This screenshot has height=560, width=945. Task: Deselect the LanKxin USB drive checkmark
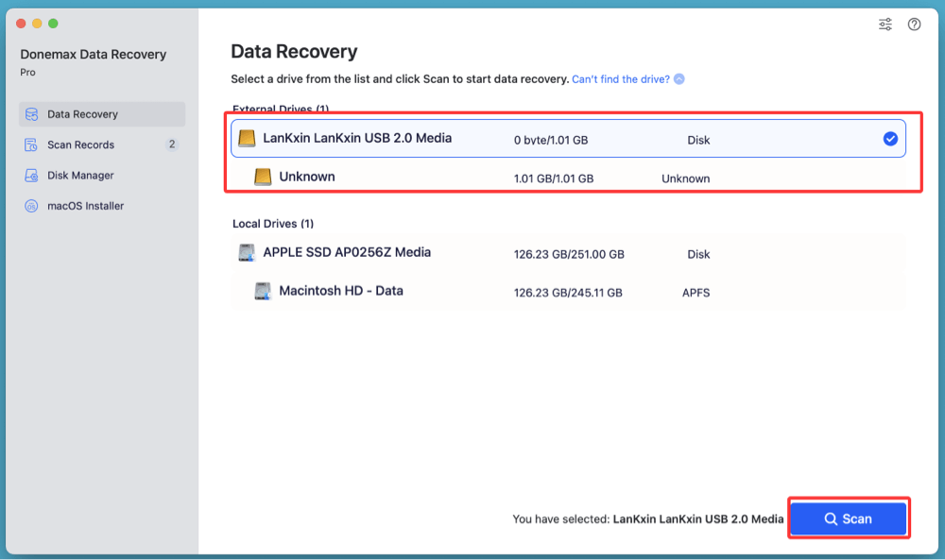coord(889,138)
